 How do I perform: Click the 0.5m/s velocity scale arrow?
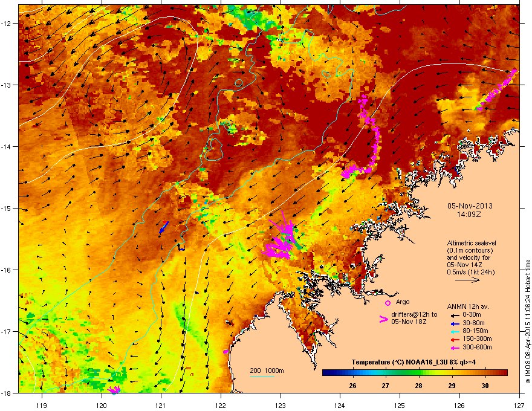tap(467, 280)
